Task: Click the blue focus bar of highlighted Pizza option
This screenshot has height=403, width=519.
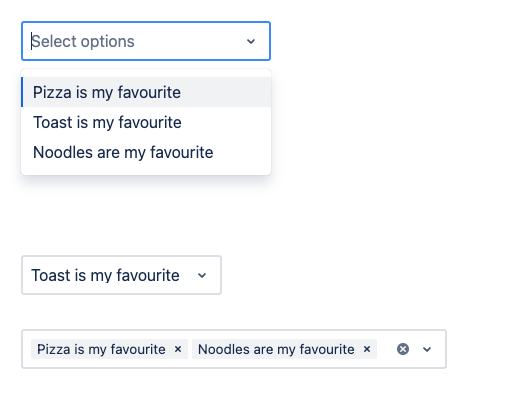Action: click(x=22, y=92)
